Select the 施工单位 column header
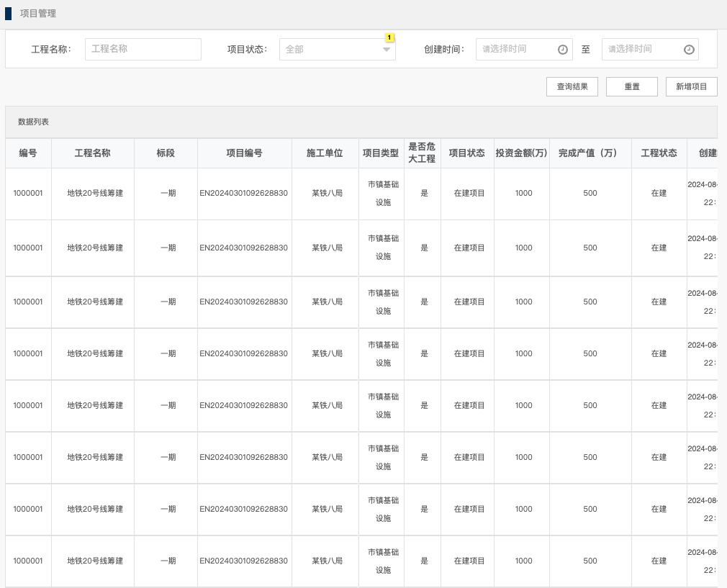Viewport: 727px width, 588px height. point(325,153)
